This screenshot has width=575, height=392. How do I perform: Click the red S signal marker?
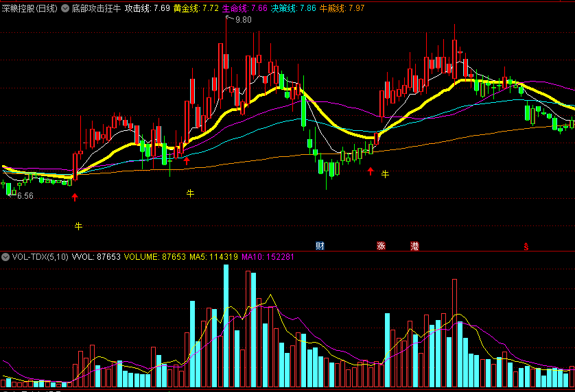pyautogui.click(x=526, y=247)
